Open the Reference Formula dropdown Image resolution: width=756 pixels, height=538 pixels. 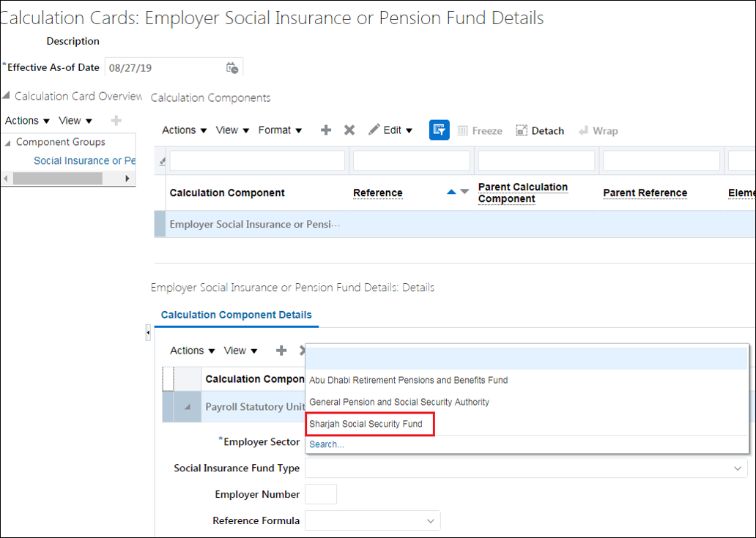(x=430, y=521)
